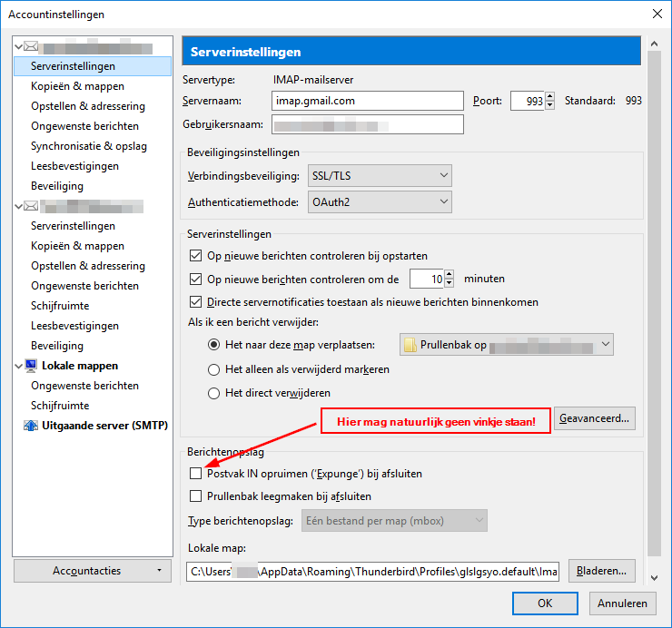The width and height of the screenshot is (672, 628).
Task: Open Schijfruimte under Lokale mappen
Action: pyautogui.click(x=60, y=406)
